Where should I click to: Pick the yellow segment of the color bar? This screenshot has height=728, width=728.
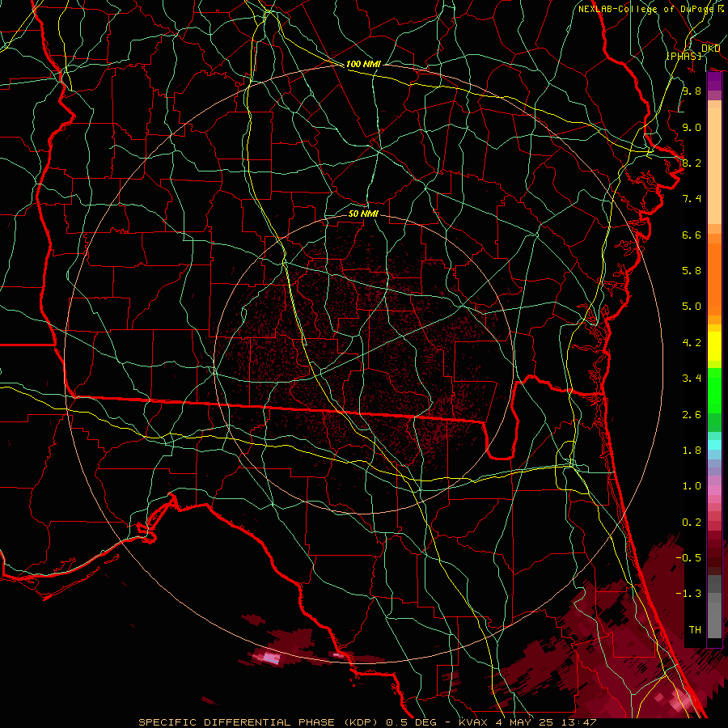714,346
